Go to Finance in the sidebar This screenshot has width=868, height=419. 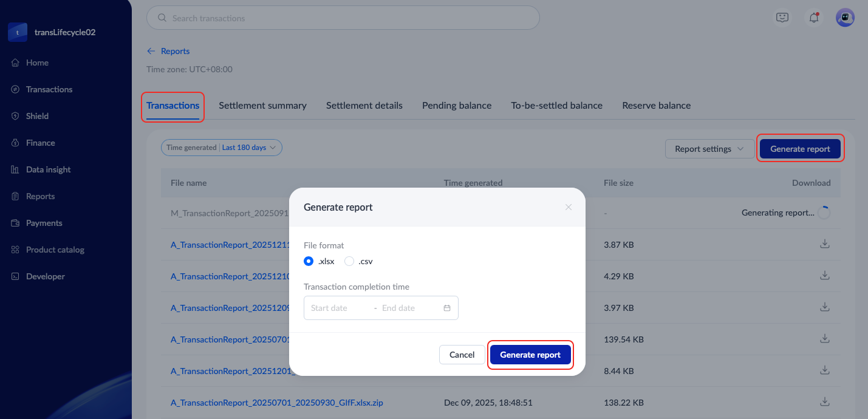[x=40, y=143]
